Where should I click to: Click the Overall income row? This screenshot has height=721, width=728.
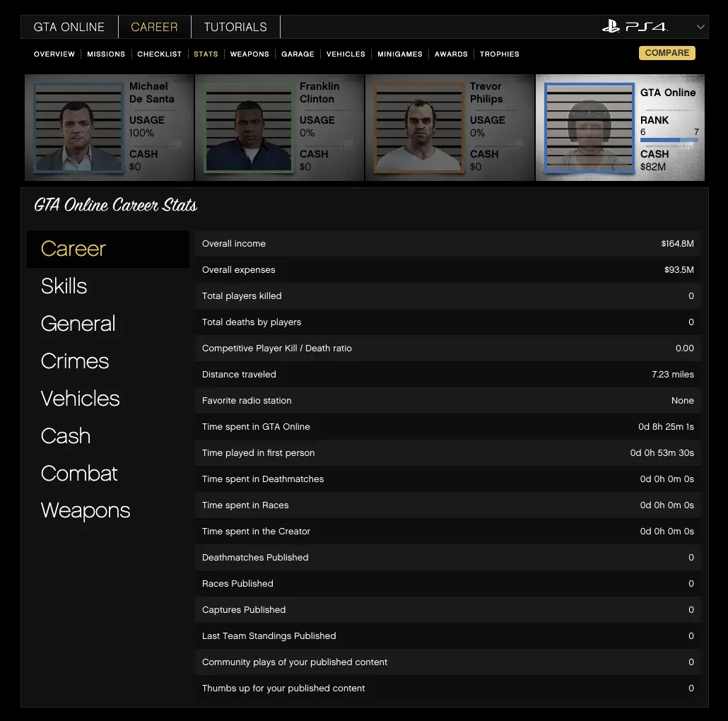(447, 244)
